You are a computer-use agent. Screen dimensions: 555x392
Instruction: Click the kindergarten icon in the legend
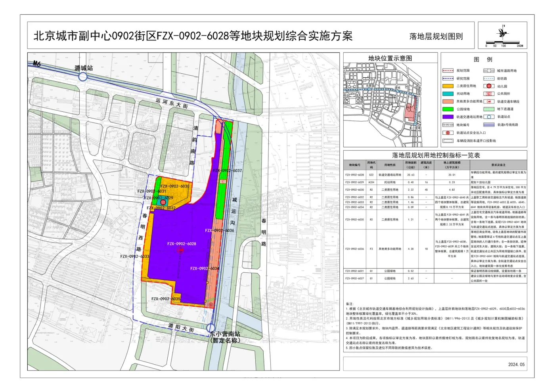click(x=489, y=86)
